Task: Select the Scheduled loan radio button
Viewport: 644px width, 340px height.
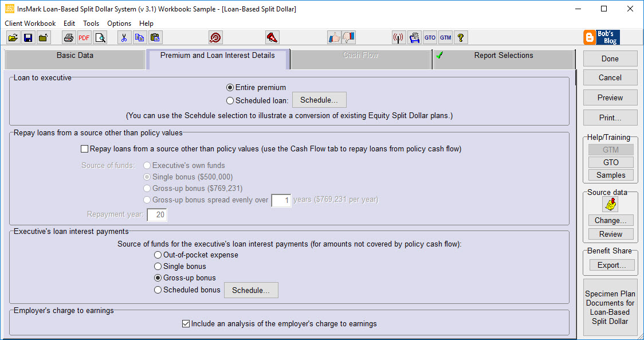Action: pyautogui.click(x=230, y=100)
